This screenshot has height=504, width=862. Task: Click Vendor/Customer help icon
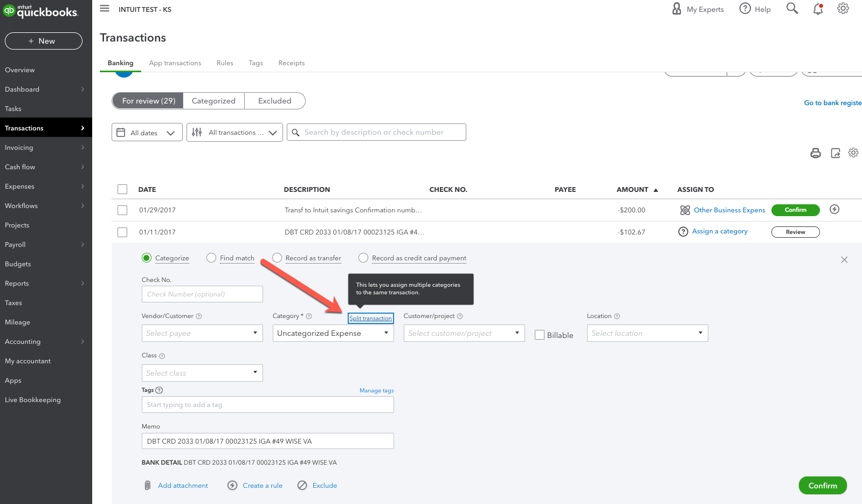click(199, 316)
